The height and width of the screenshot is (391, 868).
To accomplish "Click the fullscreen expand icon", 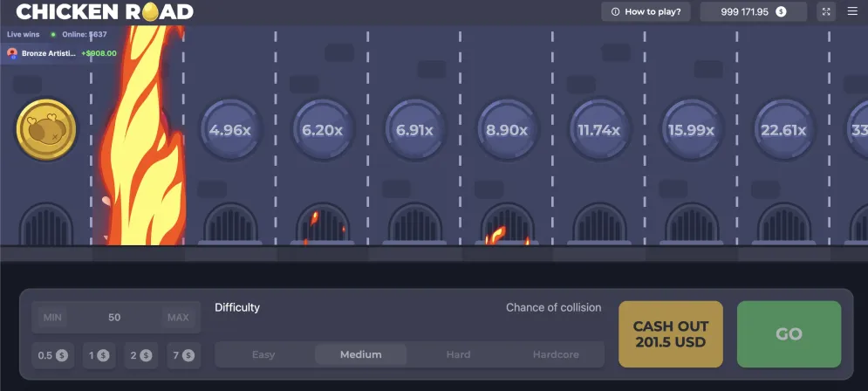I will click(x=826, y=11).
